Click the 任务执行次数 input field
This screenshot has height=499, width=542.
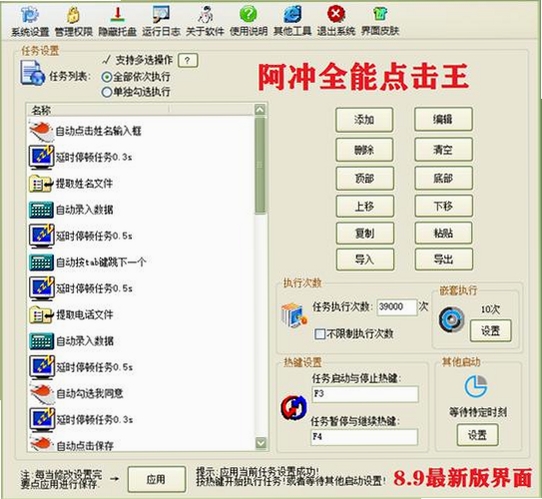(397, 307)
